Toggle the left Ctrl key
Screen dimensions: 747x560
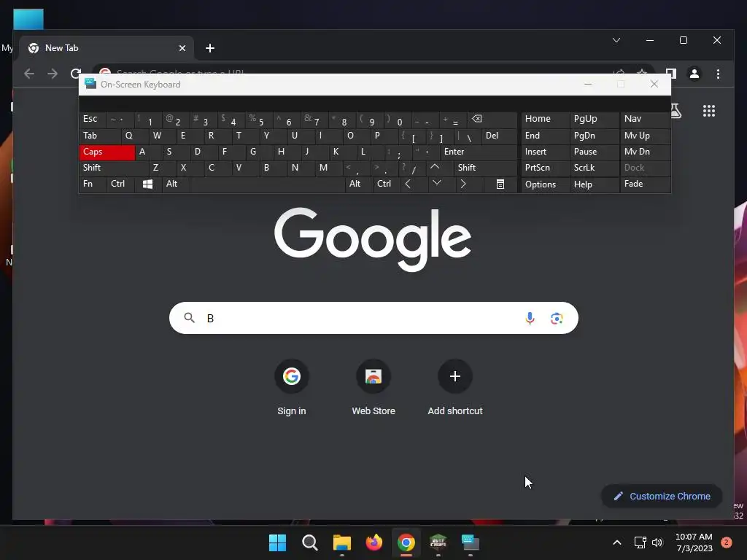120,184
